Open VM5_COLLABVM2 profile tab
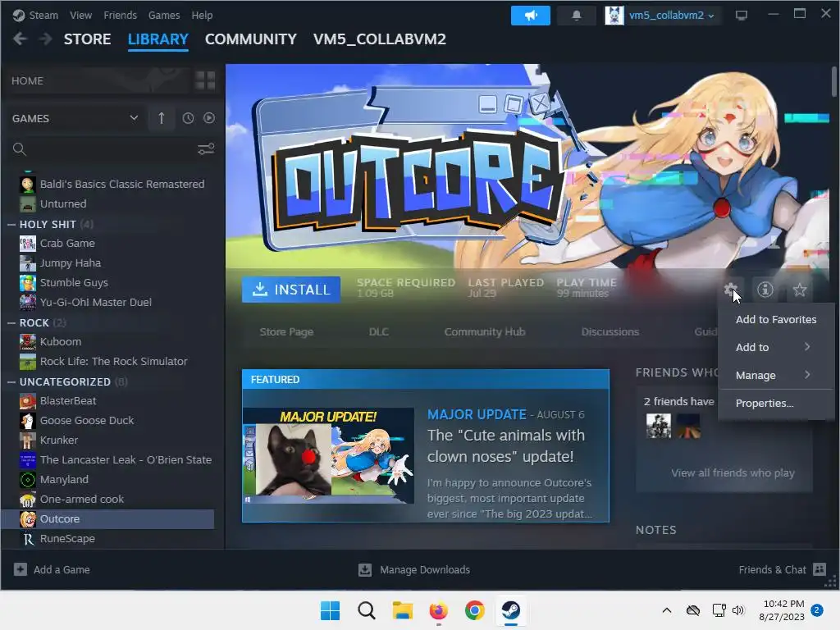The height and width of the screenshot is (630, 840). (x=379, y=39)
